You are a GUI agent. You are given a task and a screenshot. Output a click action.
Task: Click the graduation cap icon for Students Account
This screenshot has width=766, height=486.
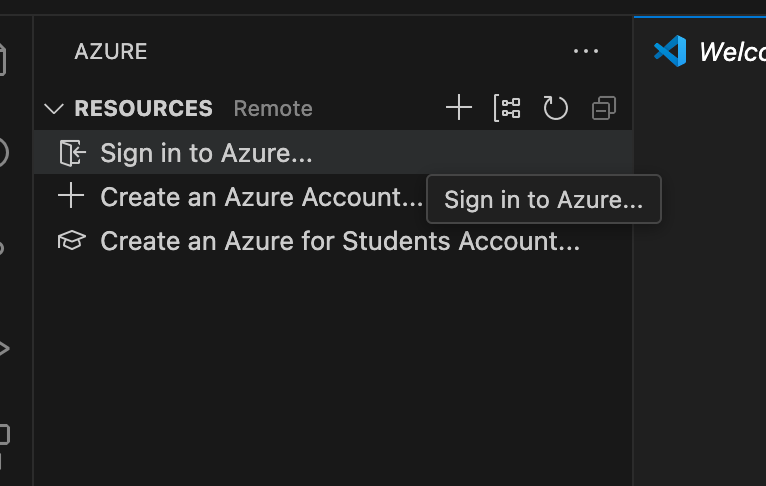71,241
